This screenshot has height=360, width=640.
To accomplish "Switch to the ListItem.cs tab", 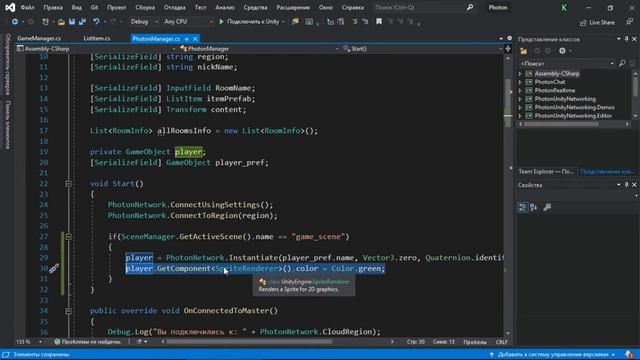I will [97, 38].
